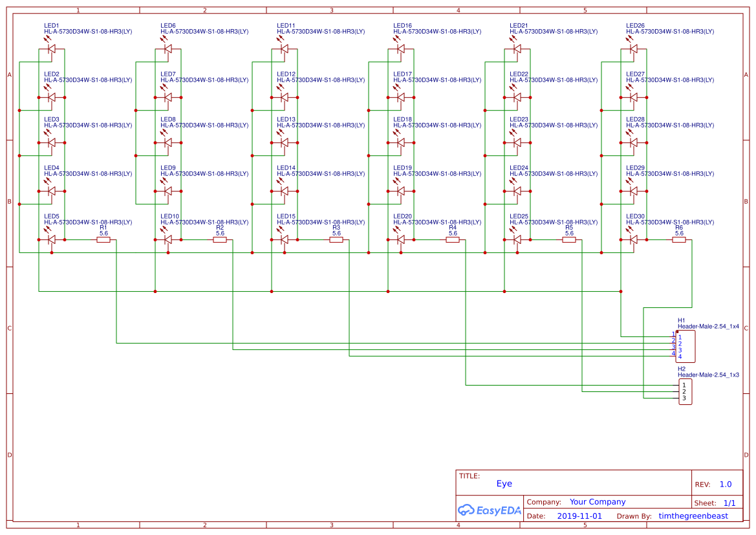Click the Sheet 1/1 field
Screen dimensions: 756x535
[728, 503]
